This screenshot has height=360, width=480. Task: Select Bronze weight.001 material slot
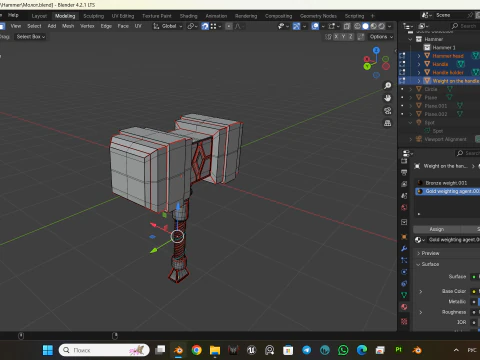point(447,183)
